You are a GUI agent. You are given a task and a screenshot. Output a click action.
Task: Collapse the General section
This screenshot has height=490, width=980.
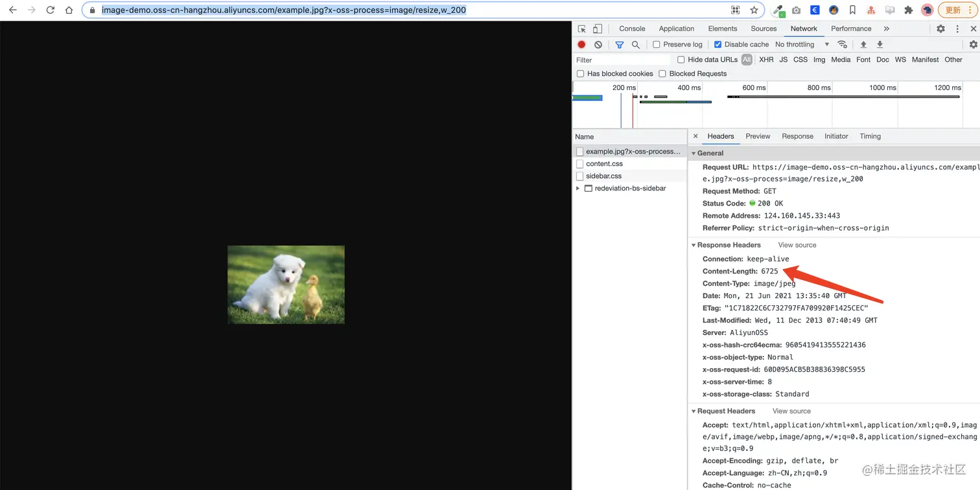point(694,154)
